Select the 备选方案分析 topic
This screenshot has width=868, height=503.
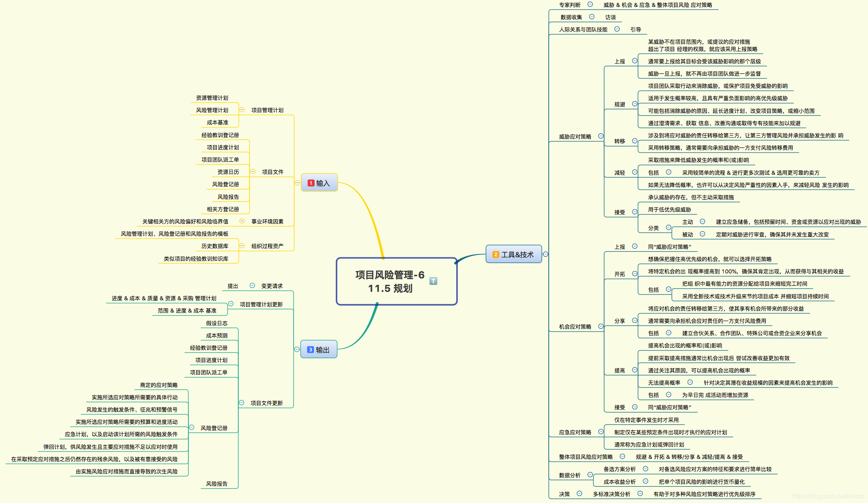[x=619, y=469]
